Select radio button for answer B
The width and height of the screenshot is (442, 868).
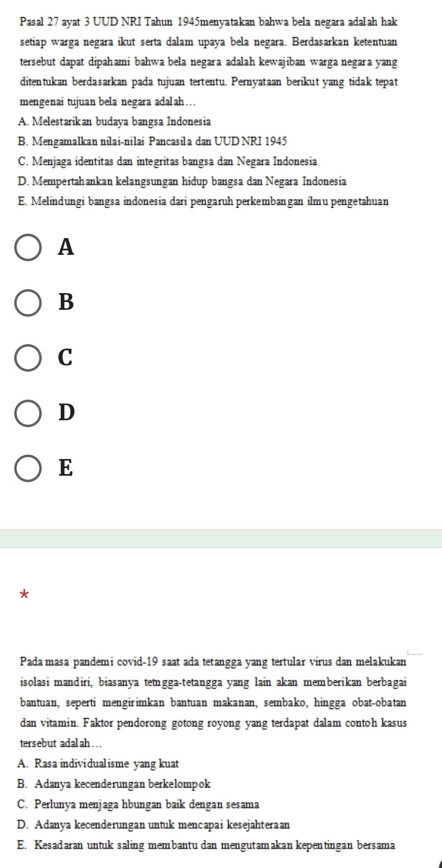[x=27, y=303]
